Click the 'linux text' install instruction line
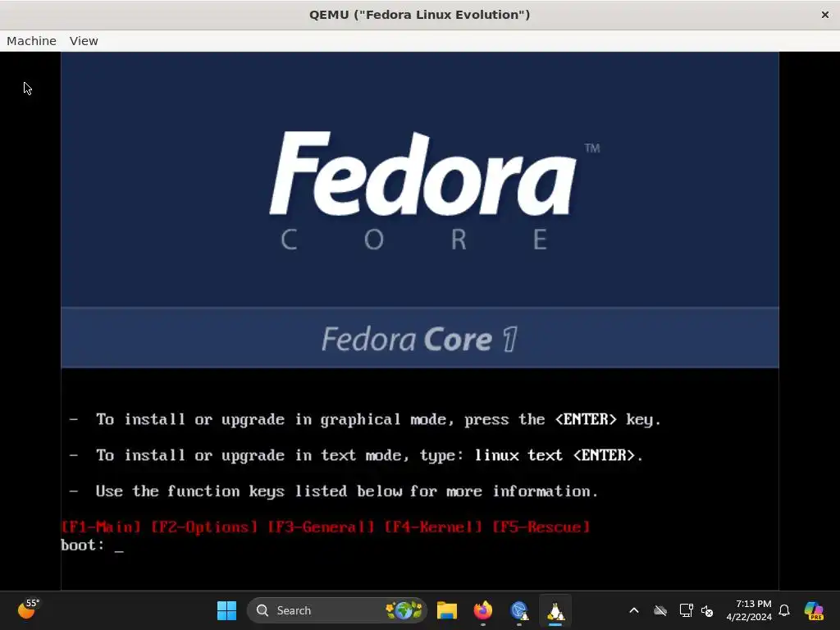The height and width of the screenshot is (630, 840). click(x=357, y=455)
